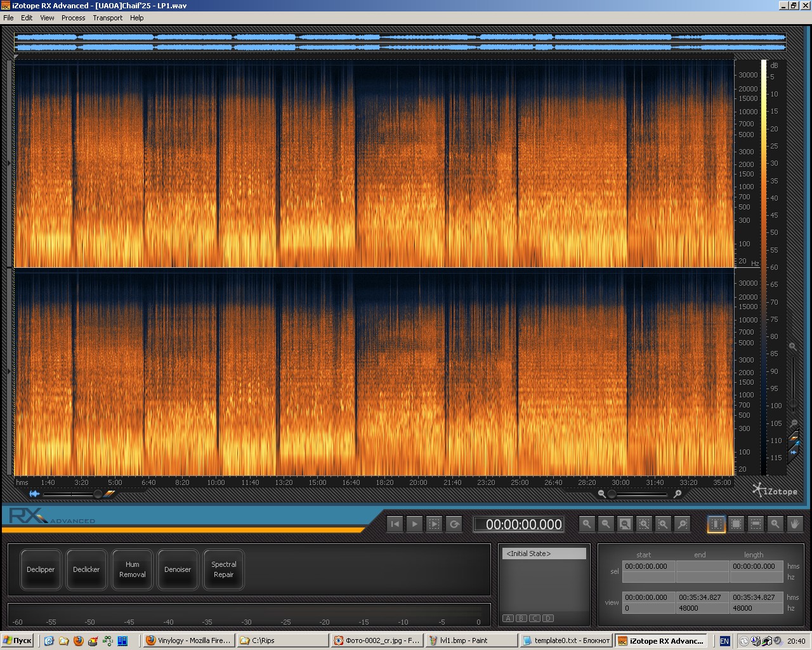
Task: Open the Declicker module
Action: point(86,569)
